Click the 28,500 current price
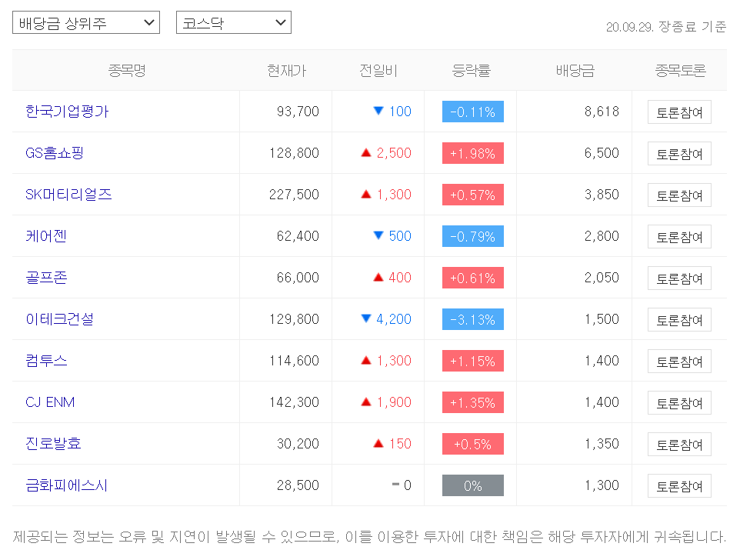Viewport: 740px width, 560px height. click(298, 485)
